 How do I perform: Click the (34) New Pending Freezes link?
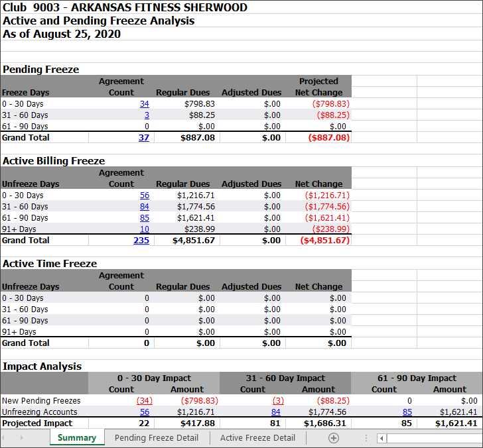pyautogui.click(x=144, y=401)
